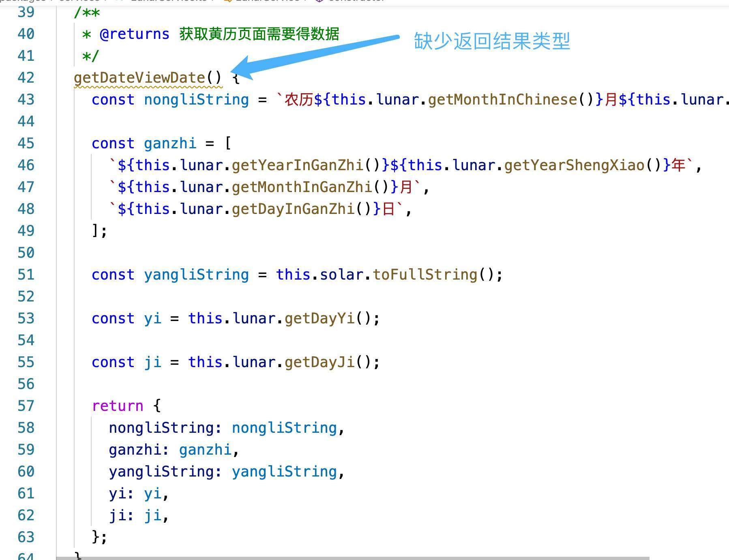Viewport: 729px width, 560px height.
Task: Click line number 42 in the gutter
Action: 26,77
